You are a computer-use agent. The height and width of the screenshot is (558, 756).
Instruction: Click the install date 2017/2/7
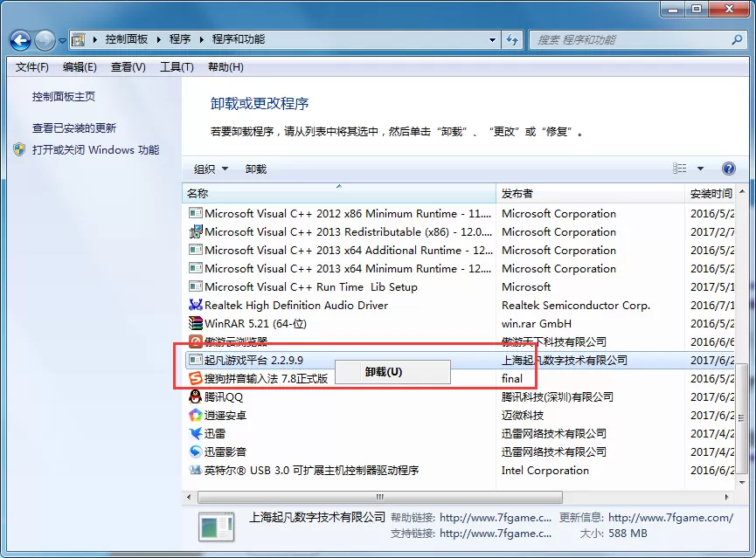coord(712,231)
